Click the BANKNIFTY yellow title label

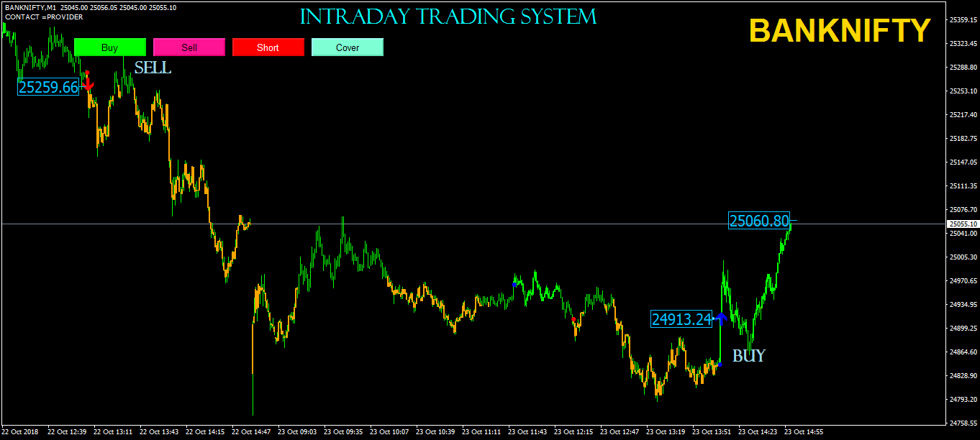(840, 31)
